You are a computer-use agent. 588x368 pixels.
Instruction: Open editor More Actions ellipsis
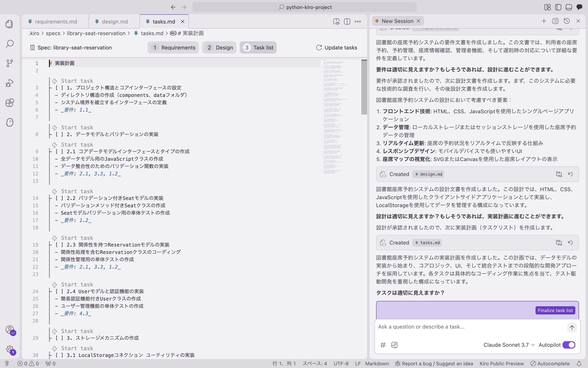[x=358, y=21]
